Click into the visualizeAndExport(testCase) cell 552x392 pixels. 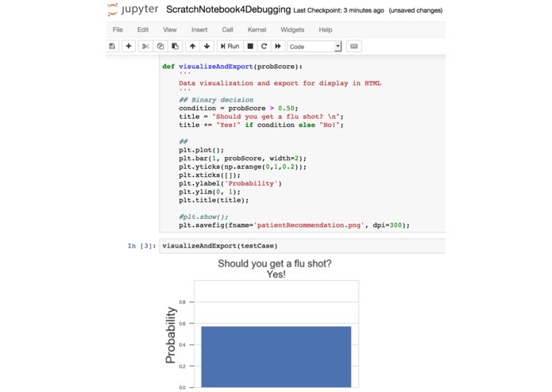(x=302, y=246)
